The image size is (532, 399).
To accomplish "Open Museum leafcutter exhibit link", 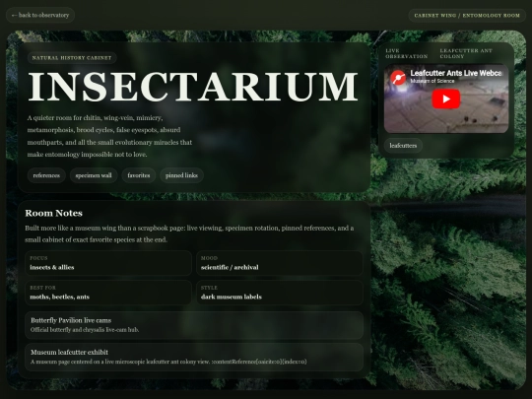I will pos(194,357).
